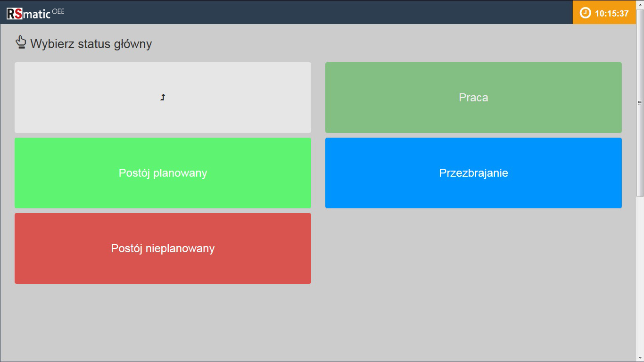Click the OEE superscript label
This screenshot has width=644, height=362.
coord(58,11)
